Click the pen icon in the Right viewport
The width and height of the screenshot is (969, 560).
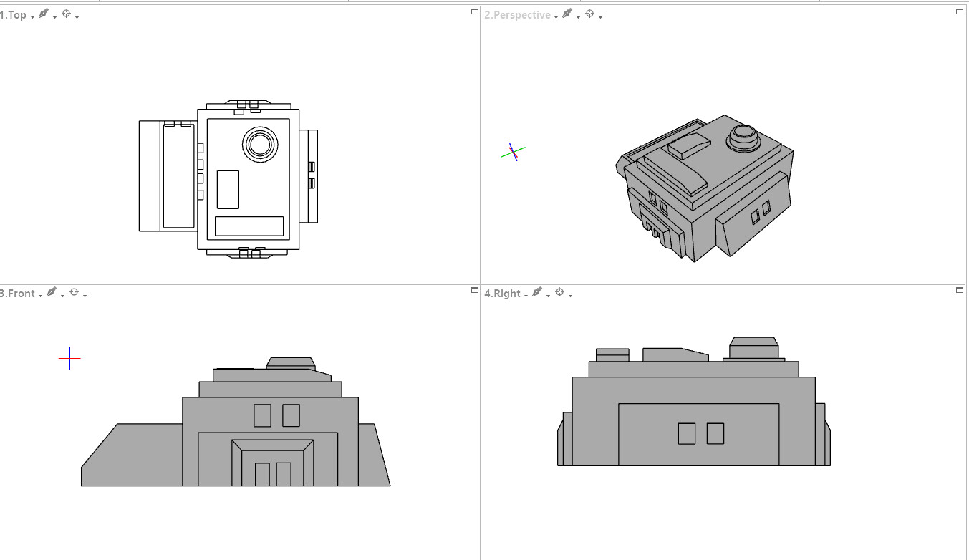click(x=537, y=292)
